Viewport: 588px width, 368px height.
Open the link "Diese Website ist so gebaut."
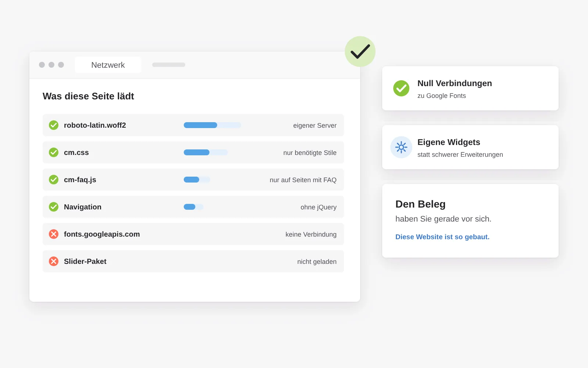pos(442,237)
